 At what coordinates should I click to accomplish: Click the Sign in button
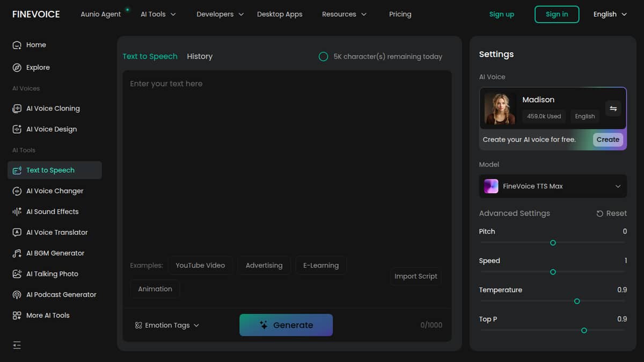(x=557, y=15)
